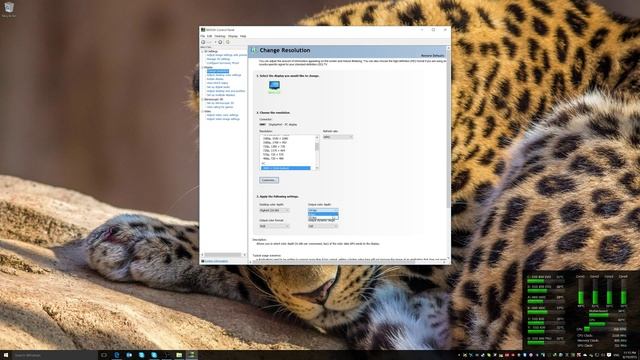Open the Desktop menu

pyautogui.click(x=220, y=36)
